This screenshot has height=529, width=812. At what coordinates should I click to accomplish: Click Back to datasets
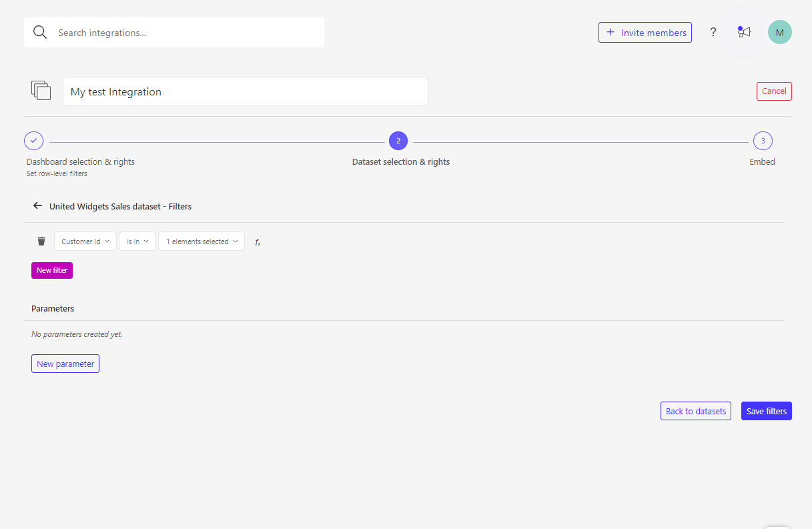tap(696, 411)
